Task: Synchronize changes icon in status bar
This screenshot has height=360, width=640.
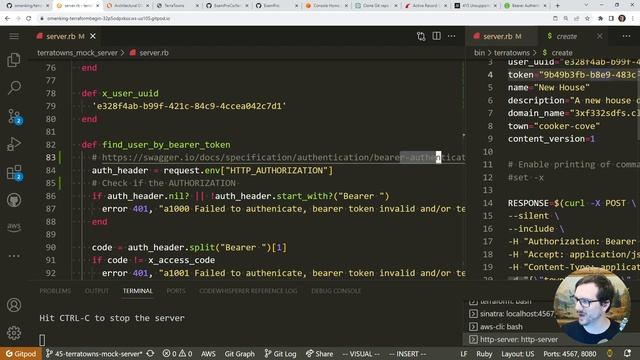Action: click(x=150, y=353)
